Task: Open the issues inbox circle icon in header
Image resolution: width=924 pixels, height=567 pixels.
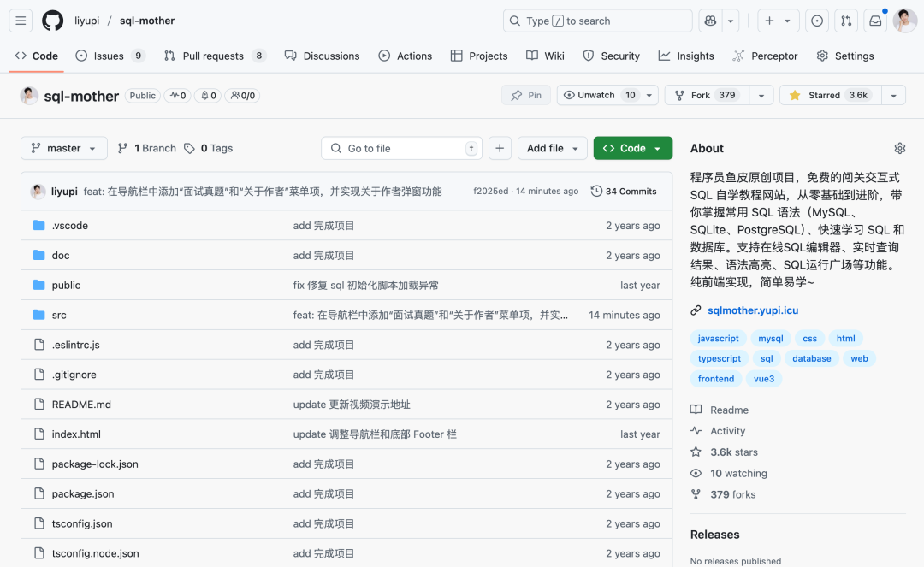Action: coord(817,21)
